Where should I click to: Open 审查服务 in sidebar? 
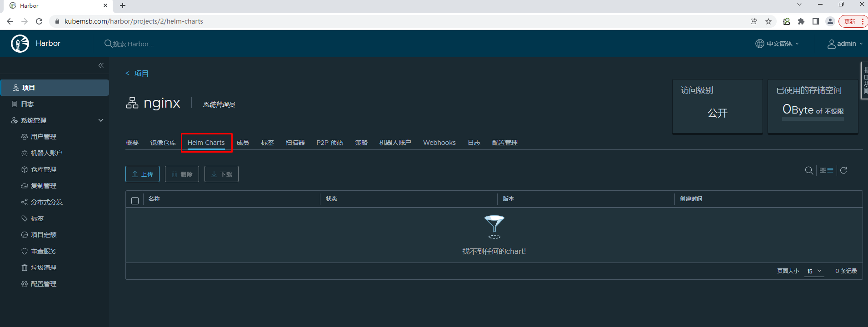click(x=44, y=251)
